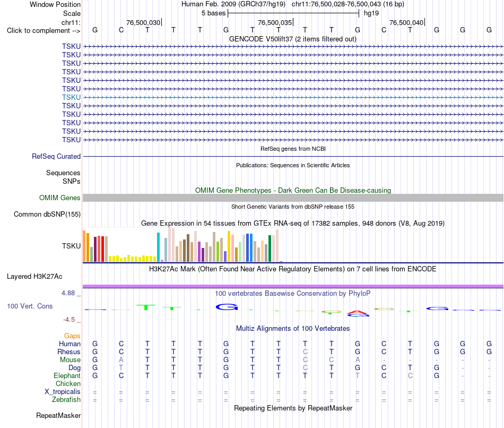Select the Zebrafish alignment row label
Image resolution: width=504 pixels, height=428 pixels.
tap(66, 400)
